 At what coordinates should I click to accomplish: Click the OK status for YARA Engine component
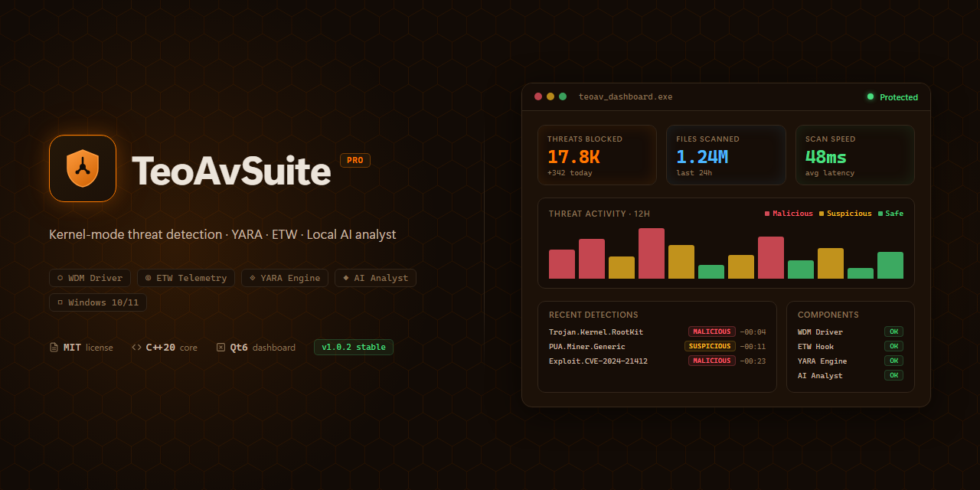[893, 361]
